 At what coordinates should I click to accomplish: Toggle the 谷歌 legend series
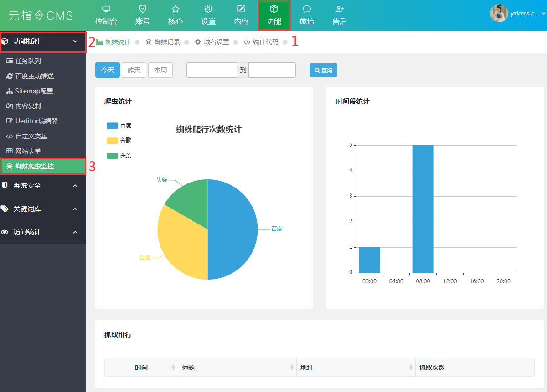tap(112, 140)
